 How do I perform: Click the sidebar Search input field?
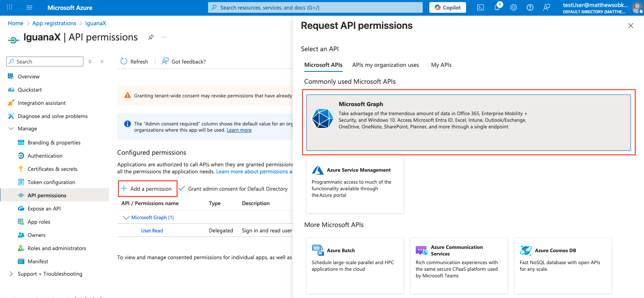pyautogui.click(x=45, y=61)
